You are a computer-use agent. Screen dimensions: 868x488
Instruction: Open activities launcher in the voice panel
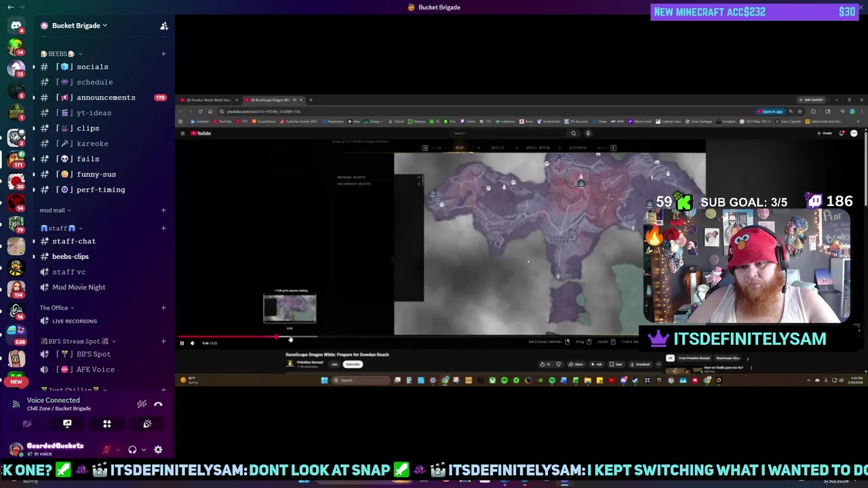click(x=107, y=424)
